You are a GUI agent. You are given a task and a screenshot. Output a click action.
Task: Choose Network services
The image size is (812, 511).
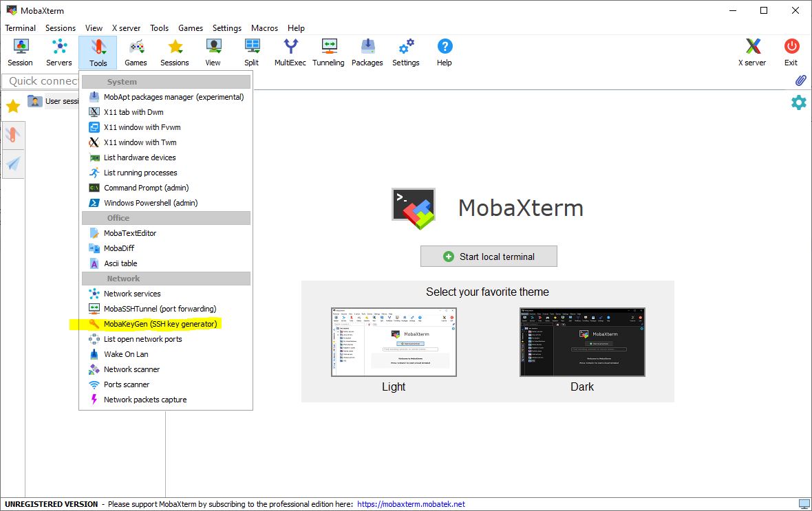click(x=166, y=294)
